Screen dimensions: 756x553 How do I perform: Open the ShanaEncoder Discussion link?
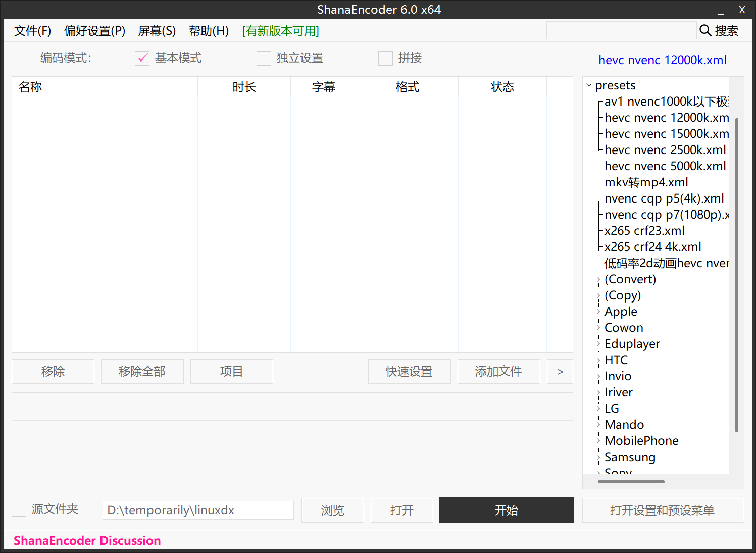pyautogui.click(x=87, y=541)
